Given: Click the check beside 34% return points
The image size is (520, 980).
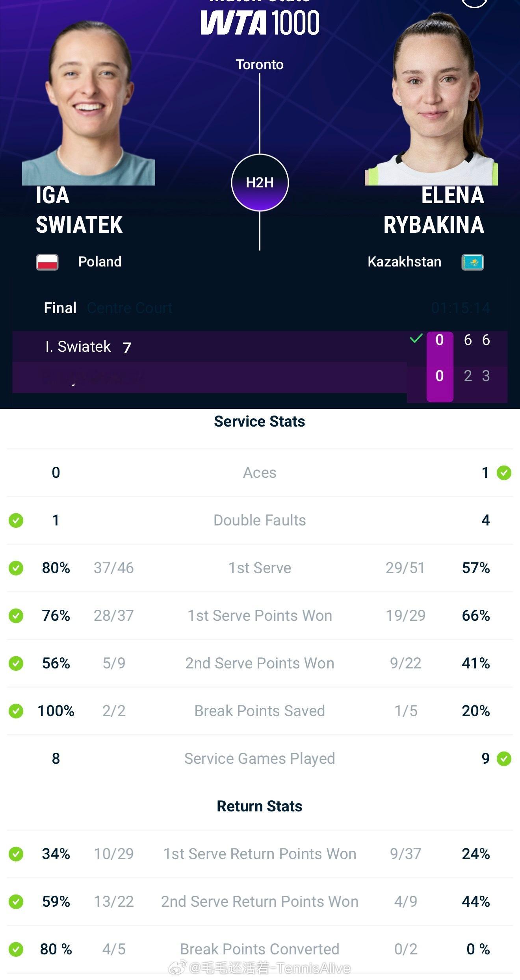Looking at the screenshot, I should pyautogui.click(x=16, y=854).
